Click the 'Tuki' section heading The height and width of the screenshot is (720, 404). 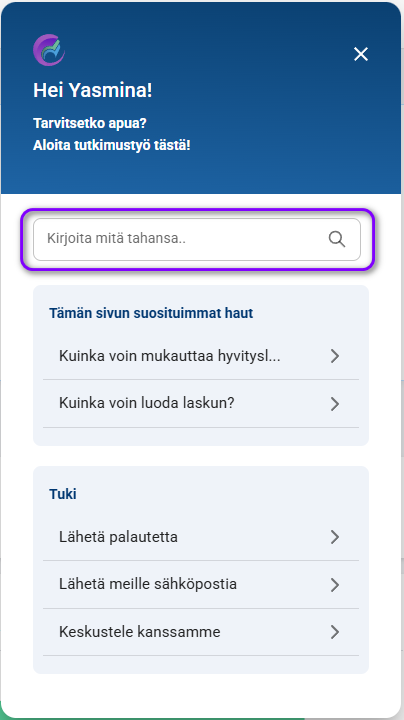pyautogui.click(x=63, y=494)
